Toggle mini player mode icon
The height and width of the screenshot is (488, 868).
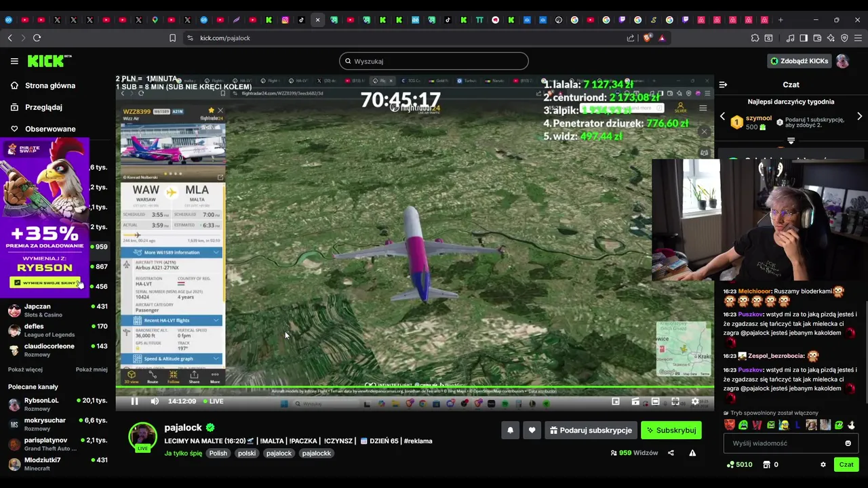pos(616,401)
